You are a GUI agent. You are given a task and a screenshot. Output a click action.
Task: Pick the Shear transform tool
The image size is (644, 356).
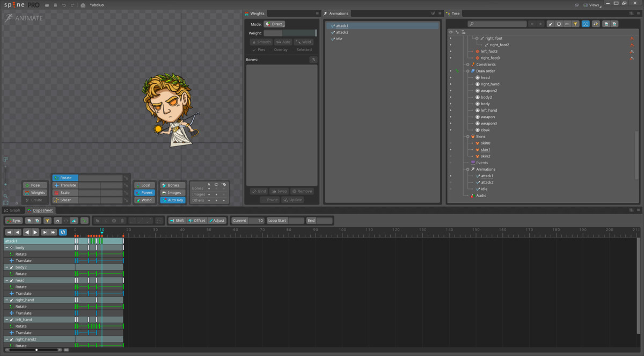point(65,200)
